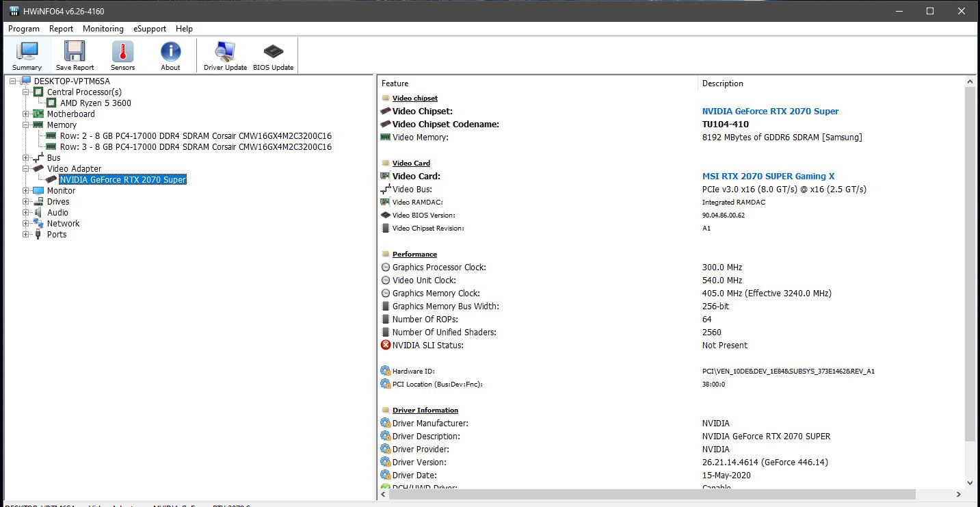Click the Central Processor(s) chip icon
Screen dimensions: 980x507
point(38,92)
